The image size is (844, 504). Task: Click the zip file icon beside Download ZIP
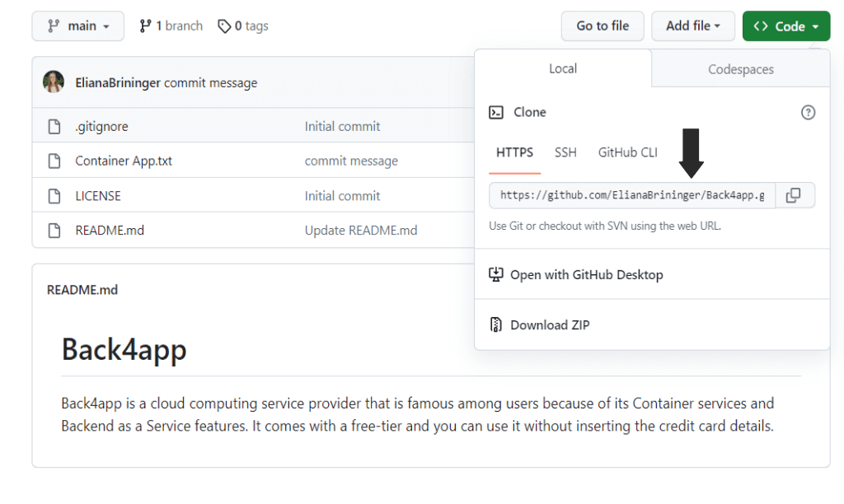[495, 325]
